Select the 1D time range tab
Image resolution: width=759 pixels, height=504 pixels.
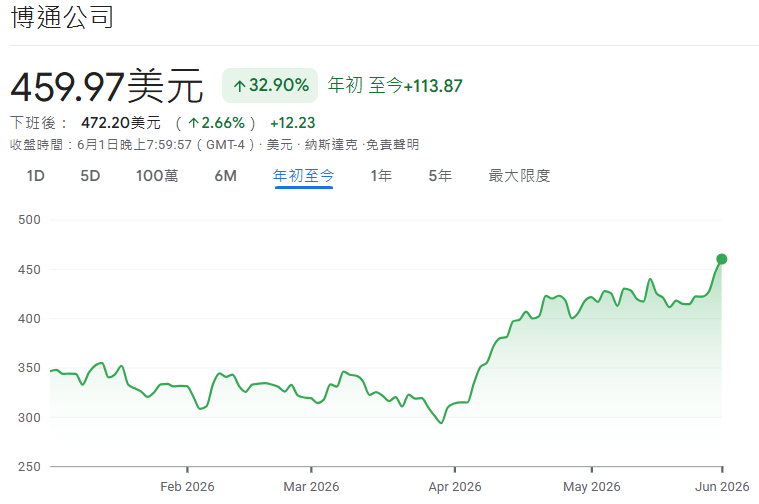[35, 176]
